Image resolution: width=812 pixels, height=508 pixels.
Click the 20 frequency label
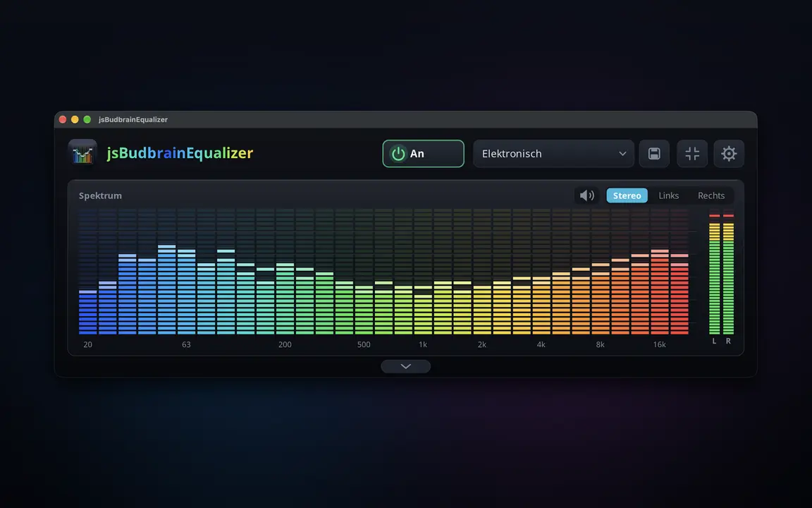pyautogui.click(x=88, y=345)
